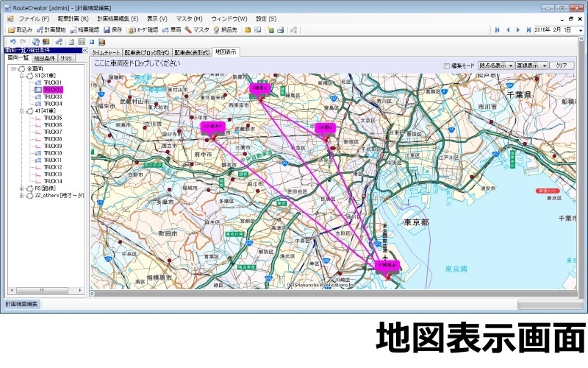The width and height of the screenshot is (588, 368).
Task: Select the 抽出条件 side tab
Action: click(x=44, y=58)
